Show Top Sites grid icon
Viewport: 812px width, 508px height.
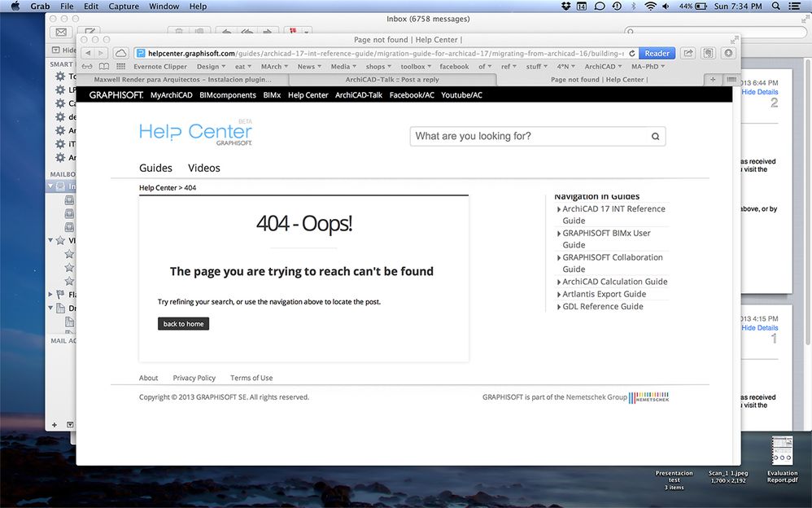[120, 67]
